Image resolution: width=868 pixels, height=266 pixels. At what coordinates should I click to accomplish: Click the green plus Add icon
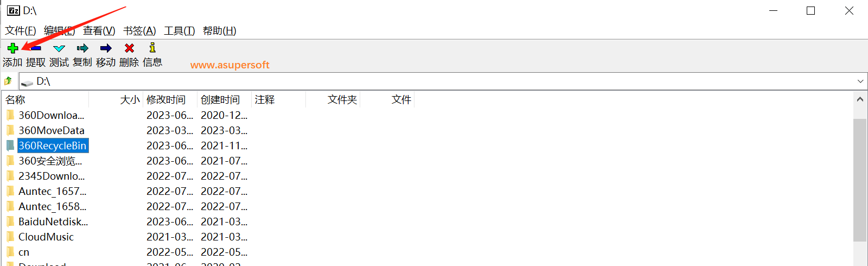pyautogui.click(x=12, y=48)
